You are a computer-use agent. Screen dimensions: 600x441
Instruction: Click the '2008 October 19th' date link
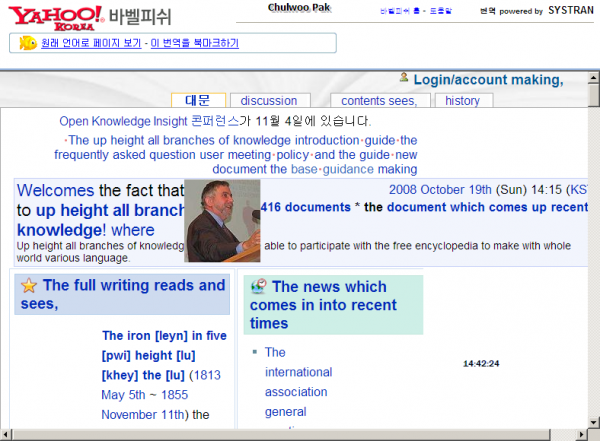tap(440, 189)
